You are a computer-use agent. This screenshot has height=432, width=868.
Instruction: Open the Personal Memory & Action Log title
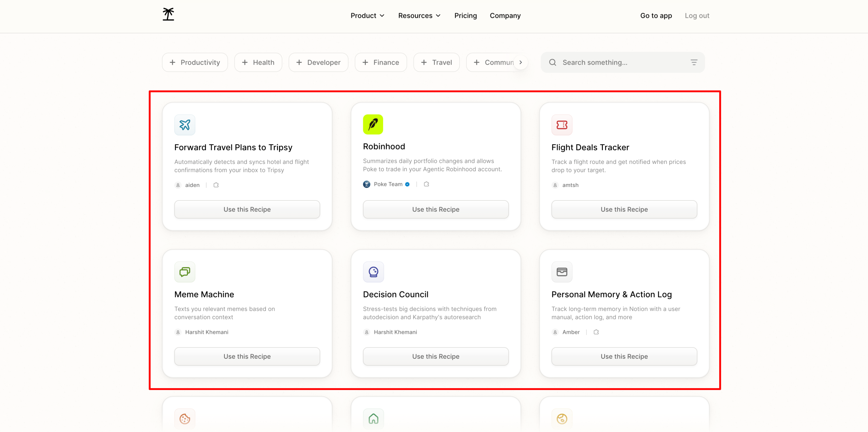tap(612, 294)
